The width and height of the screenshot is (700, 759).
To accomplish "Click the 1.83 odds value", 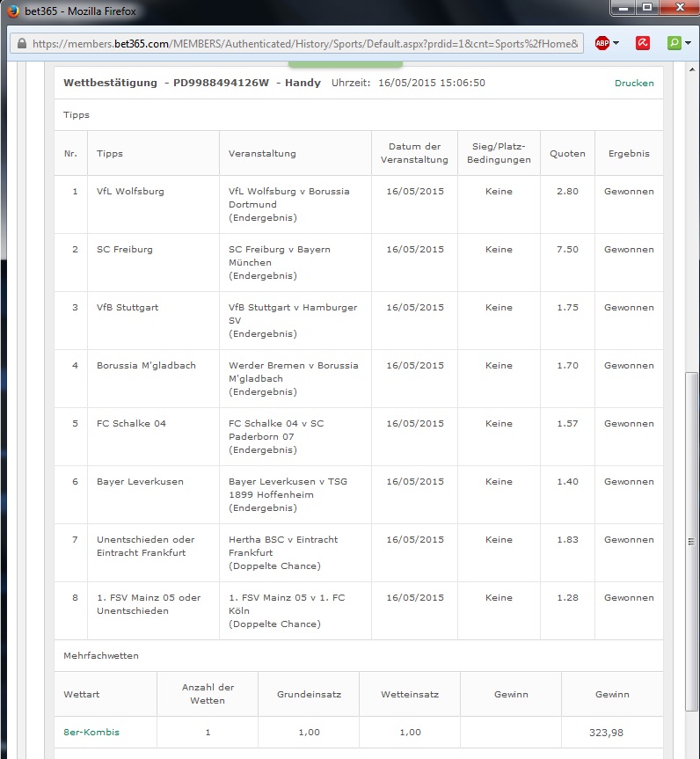I will click(x=567, y=540).
